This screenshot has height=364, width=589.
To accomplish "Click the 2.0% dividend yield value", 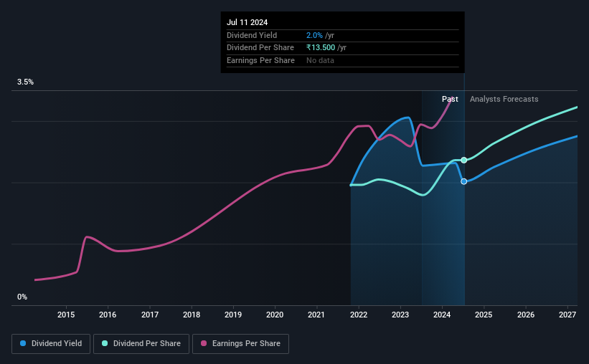I will [314, 35].
